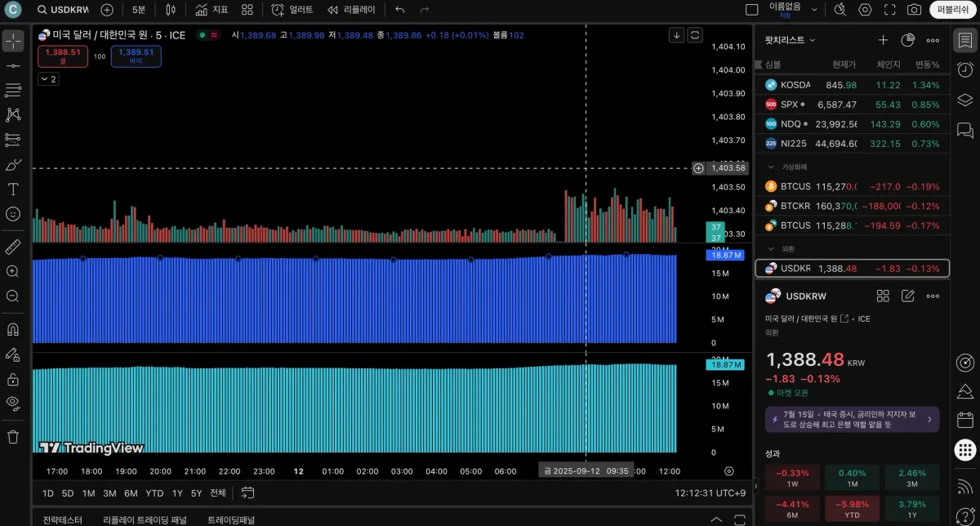Viewport: 980px width, 526px height.
Task: Select the ruler measure tool
Action: tap(13, 247)
